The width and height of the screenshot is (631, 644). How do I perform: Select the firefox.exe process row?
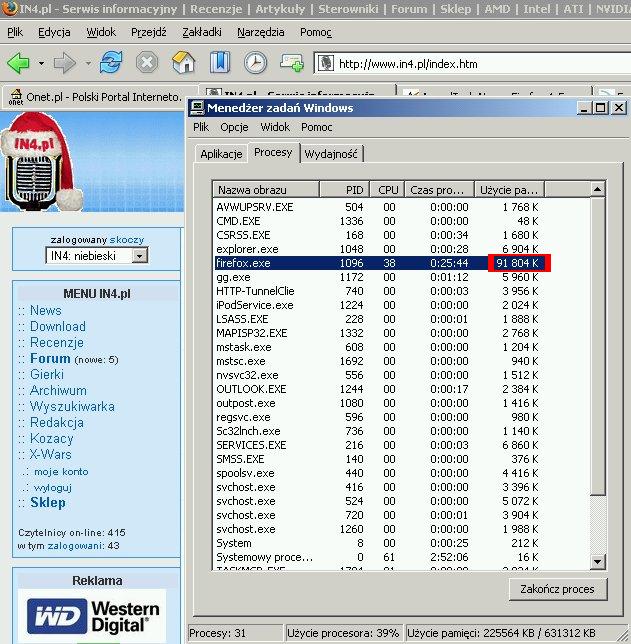click(382, 263)
